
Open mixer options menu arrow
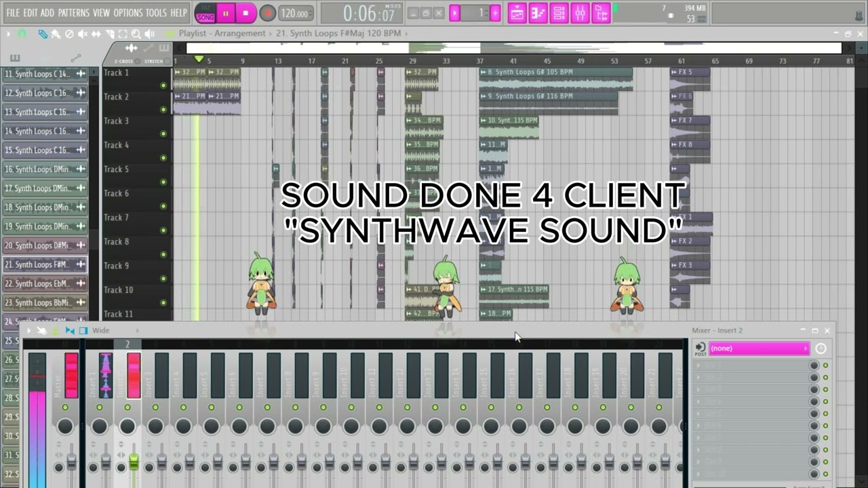tap(28, 331)
